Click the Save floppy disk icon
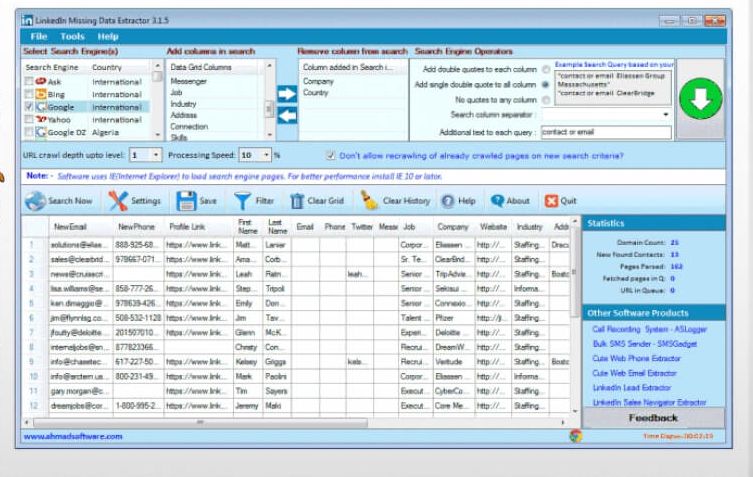 point(186,201)
